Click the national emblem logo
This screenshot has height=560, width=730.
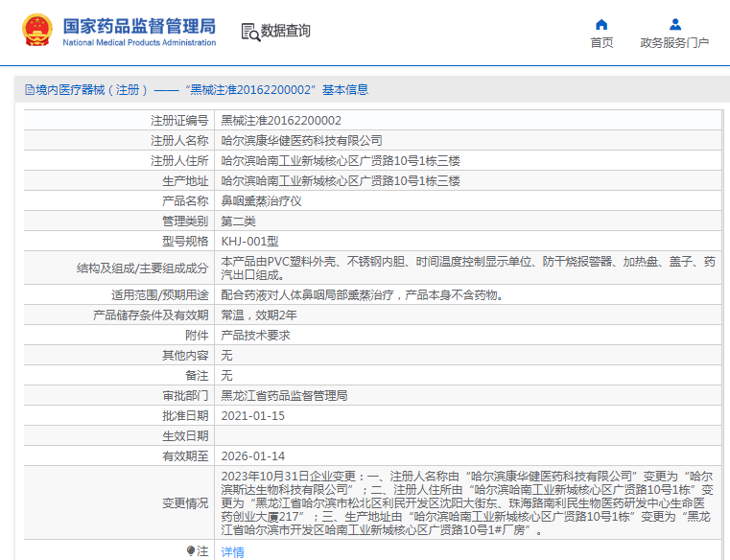tap(37, 31)
